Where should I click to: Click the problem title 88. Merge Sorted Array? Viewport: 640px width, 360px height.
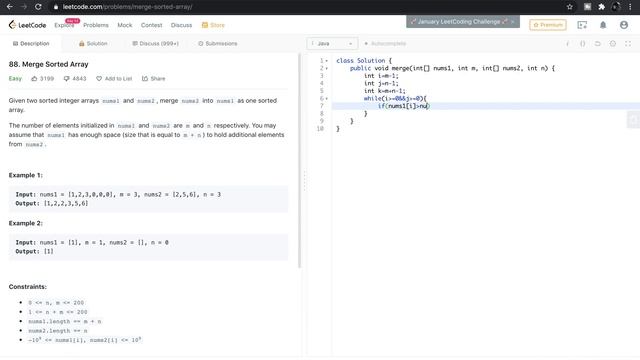pos(49,64)
